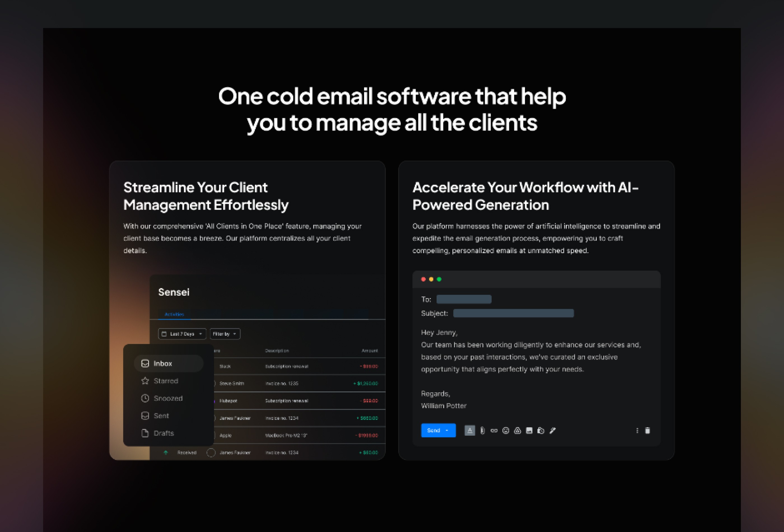This screenshot has width=784, height=532.
Task: Enable the Inbox view in sidebar
Action: pos(163,363)
